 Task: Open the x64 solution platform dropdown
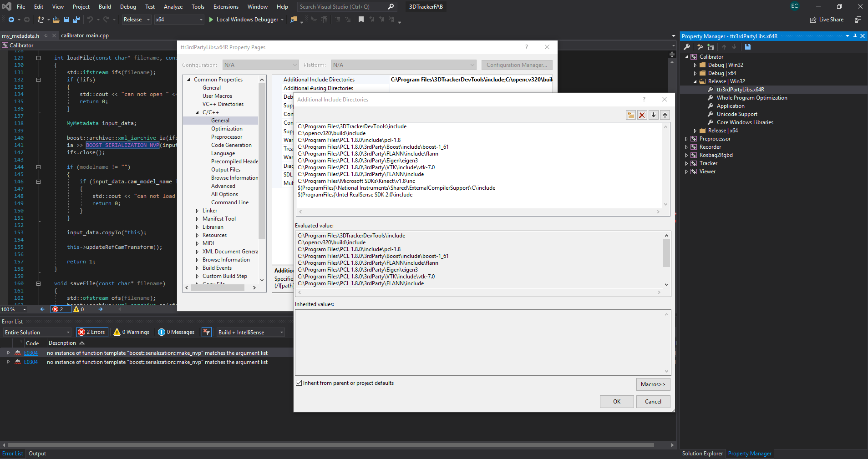point(179,20)
